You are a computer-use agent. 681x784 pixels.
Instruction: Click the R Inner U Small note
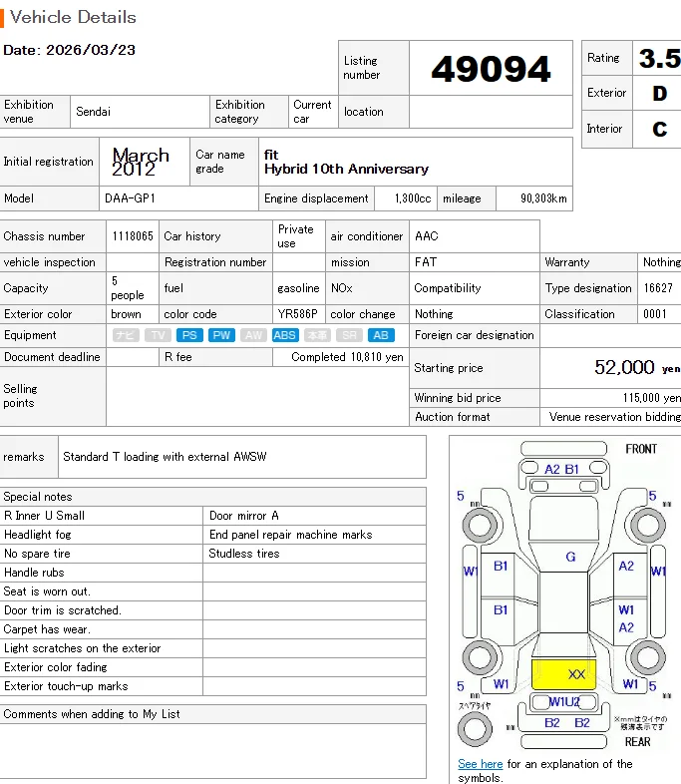click(x=44, y=516)
